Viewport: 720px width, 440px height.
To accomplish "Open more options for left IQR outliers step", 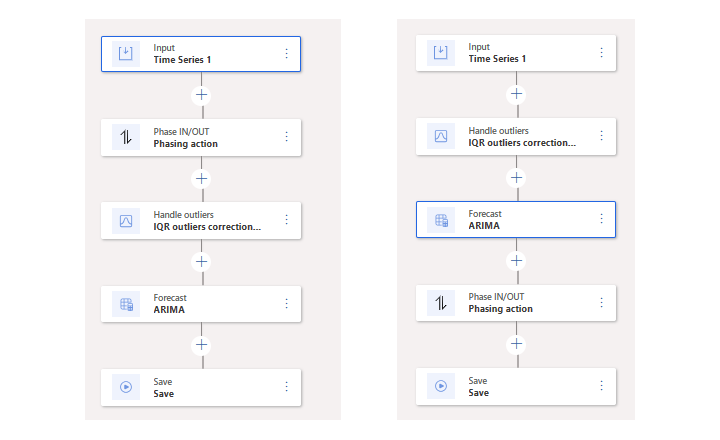I will pos(286,220).
